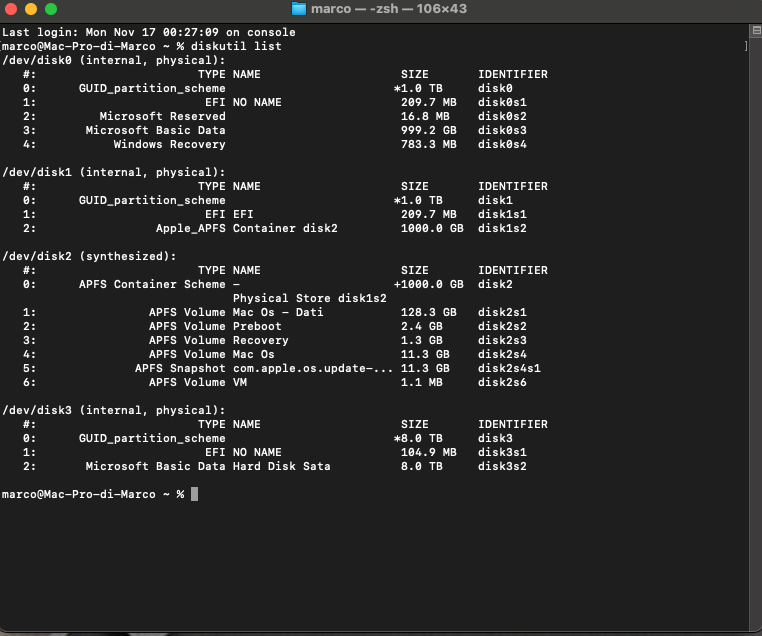The height and width of the screenshot is (636, 762).
Task: Click 'Apple_APFS Container disk2' entry
Action: [246, 228]
